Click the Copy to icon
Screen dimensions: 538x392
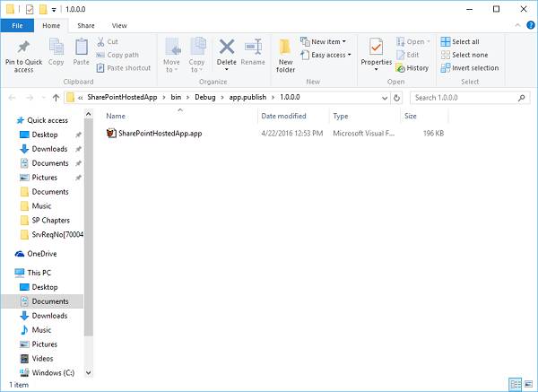(197, 48)
